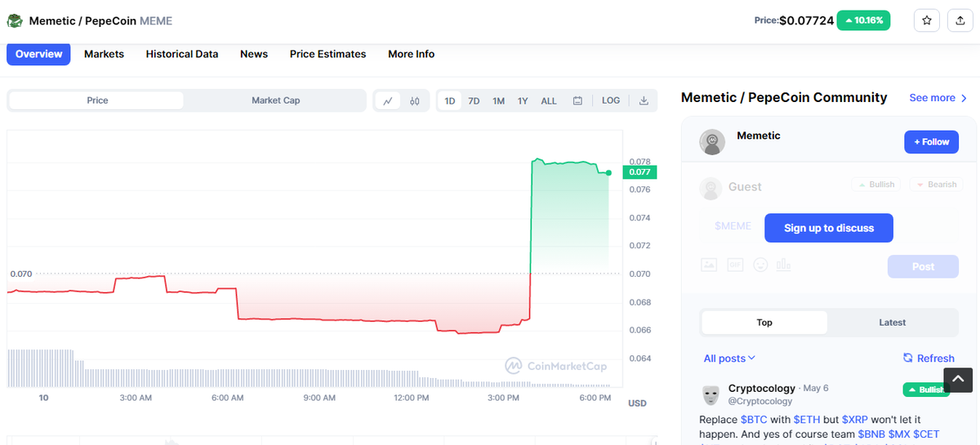Mark sentiment as Bullish
Image resolution: width=980 pixels, height=445 pixels.
(x=875, y=185)
